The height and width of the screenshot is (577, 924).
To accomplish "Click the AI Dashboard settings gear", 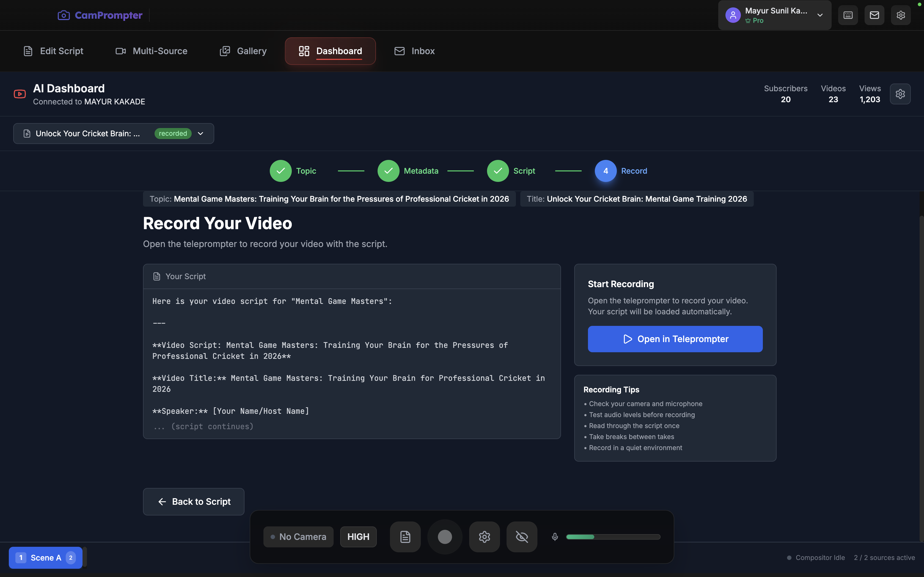I will click(x=900, y=94).
